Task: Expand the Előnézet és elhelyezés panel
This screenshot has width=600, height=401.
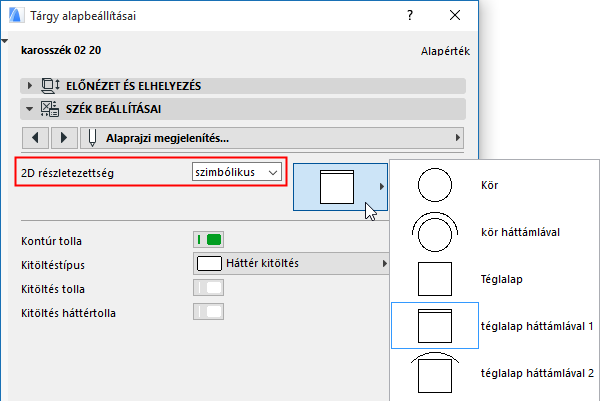Action: coord(31,86)
